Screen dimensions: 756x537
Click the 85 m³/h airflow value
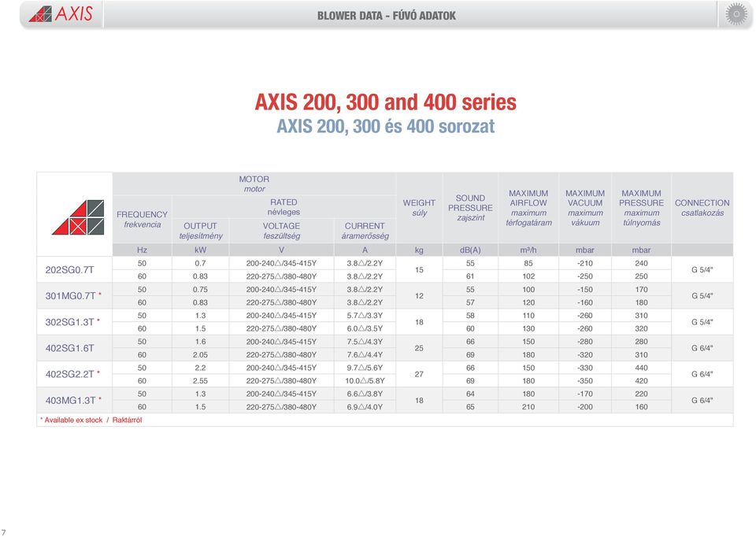[x=528, y=263]
